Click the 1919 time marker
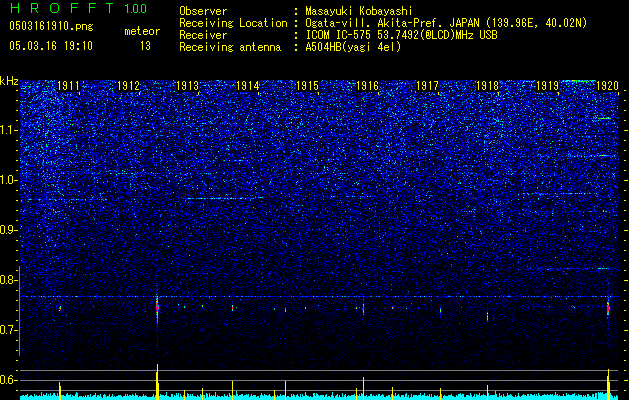The height and width of the screenshot is (400, 629). (x=547, y=86)
